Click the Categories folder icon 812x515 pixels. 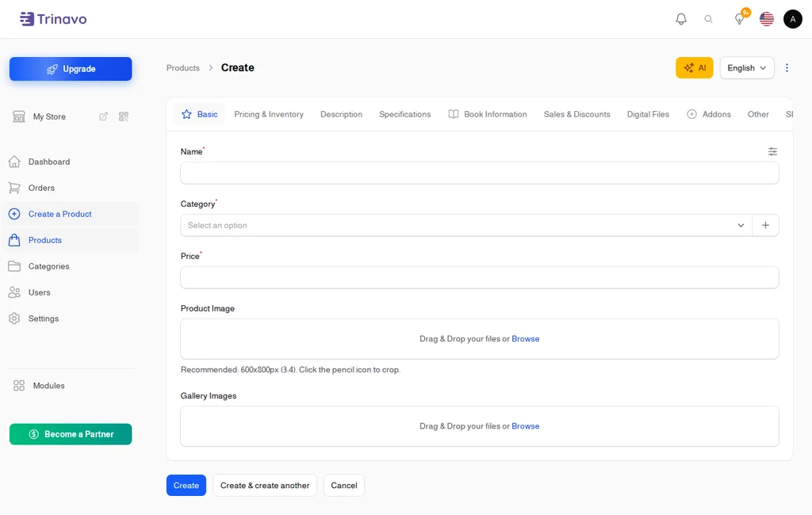(14, 266)
